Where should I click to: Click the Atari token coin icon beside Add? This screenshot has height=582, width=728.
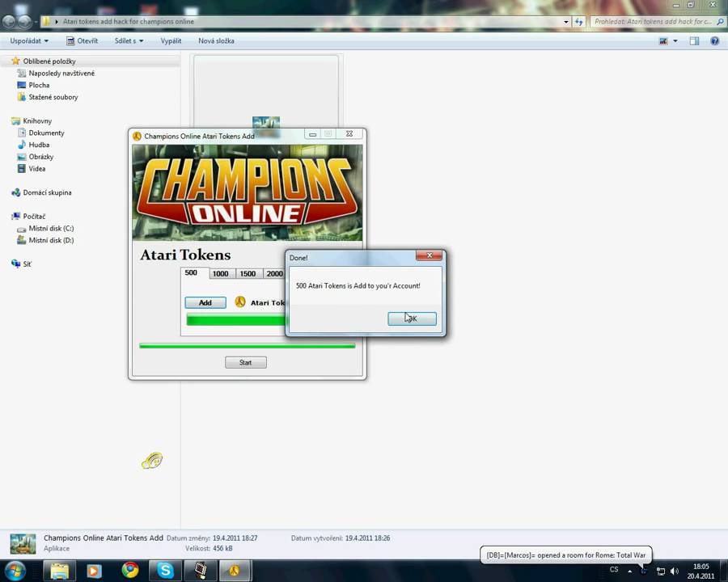(x=240, y=302)
